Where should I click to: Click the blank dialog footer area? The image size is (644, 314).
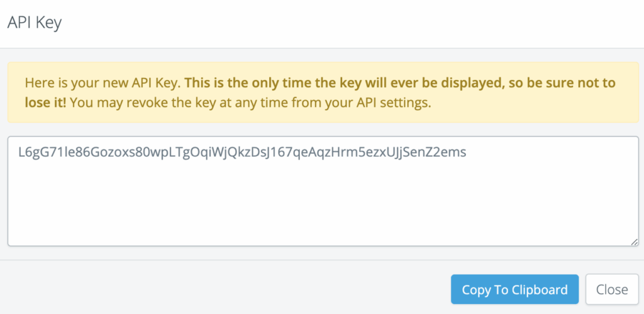220,289
